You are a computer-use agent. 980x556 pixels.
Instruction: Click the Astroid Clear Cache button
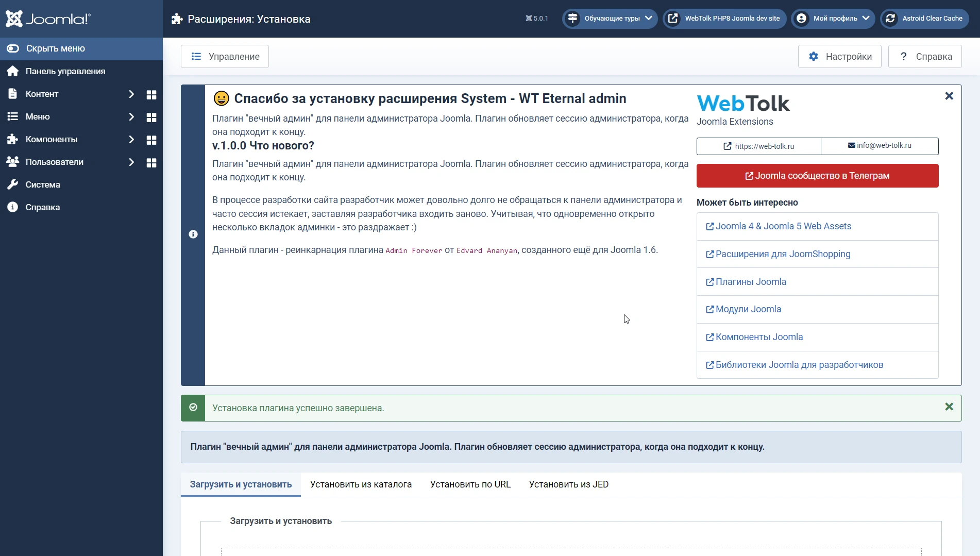click(924, 19)
